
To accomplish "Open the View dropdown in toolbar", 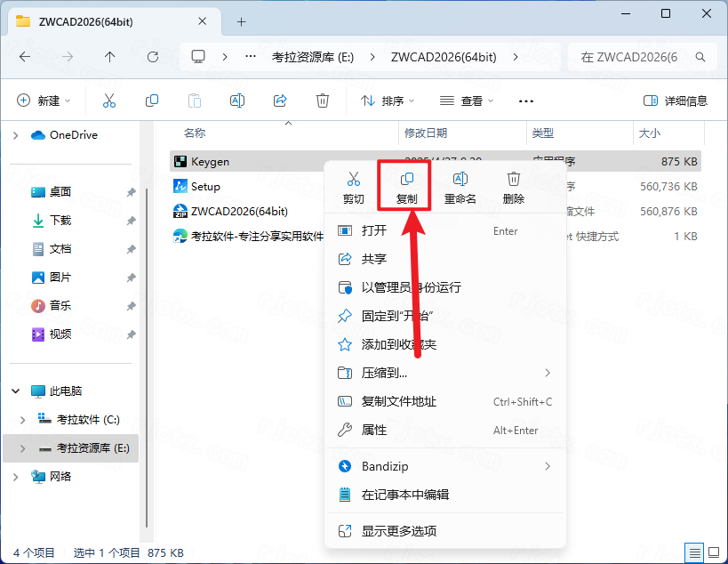I will click(x=467, y=101).
